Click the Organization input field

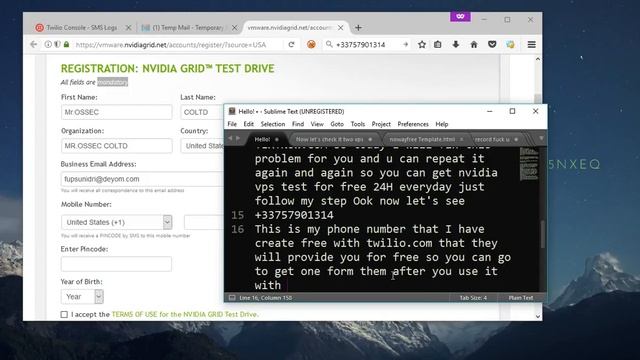(116, 146)
